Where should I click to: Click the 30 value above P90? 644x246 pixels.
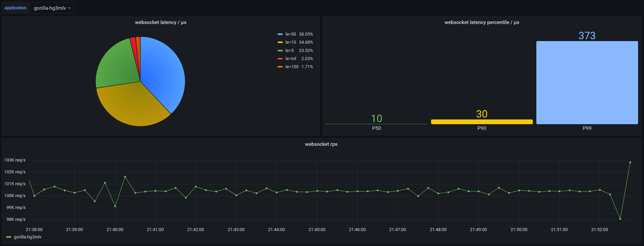pos(482,114)
